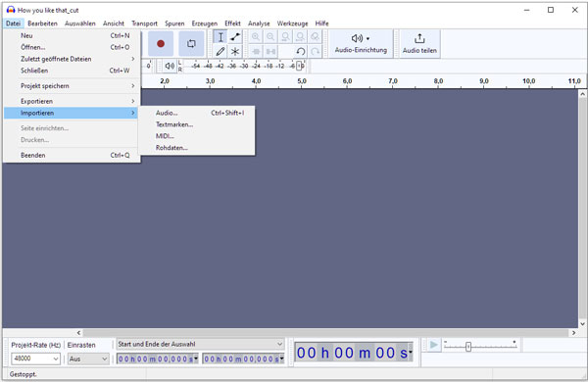Choose Neu in the Datei menu
The image size is (588, 382).
pyautogui.click(x=72, y=35)
